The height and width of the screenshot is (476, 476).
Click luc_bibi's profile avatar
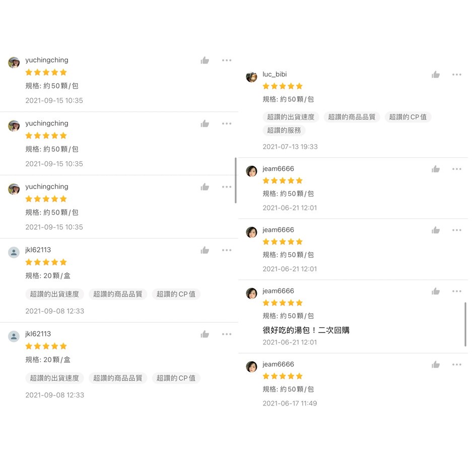252,77
